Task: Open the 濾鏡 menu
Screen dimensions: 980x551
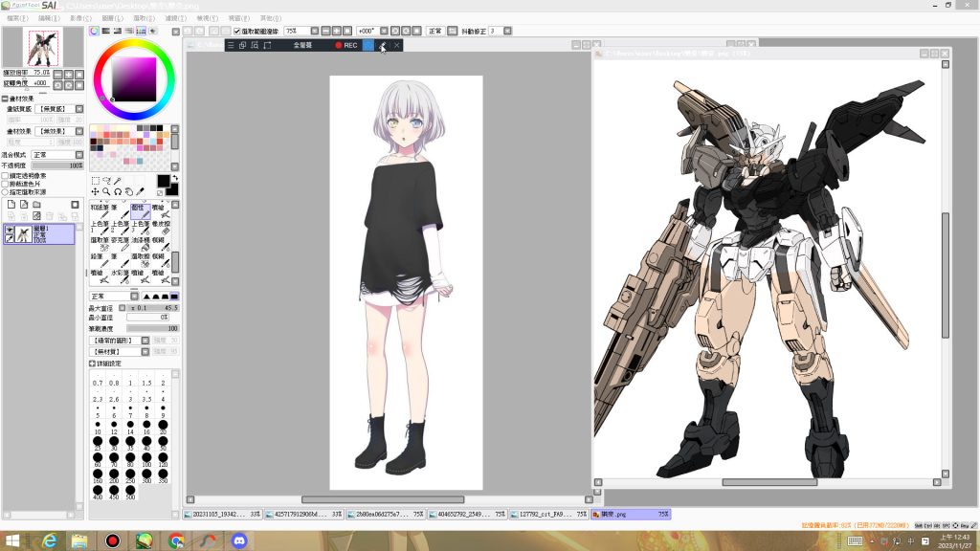Action: coord(175,18)
